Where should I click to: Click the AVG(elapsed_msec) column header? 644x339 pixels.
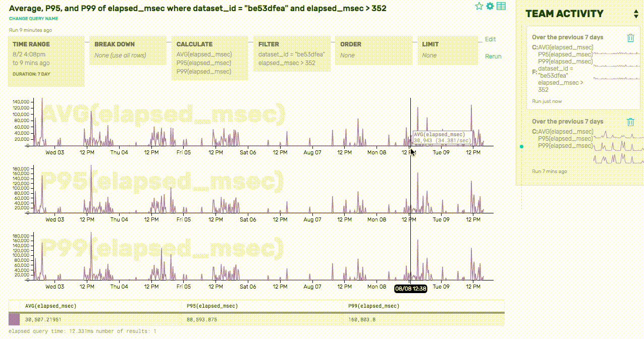tap(50, 306)
